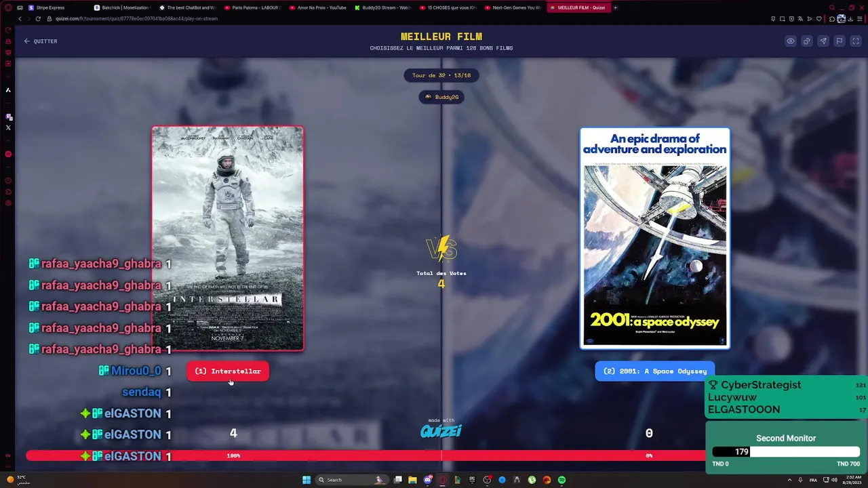Click the pinboard pin icon in browser toolbar
Image resolution: width=868 pixels, height=488 pixels.
tap(773, 19)
